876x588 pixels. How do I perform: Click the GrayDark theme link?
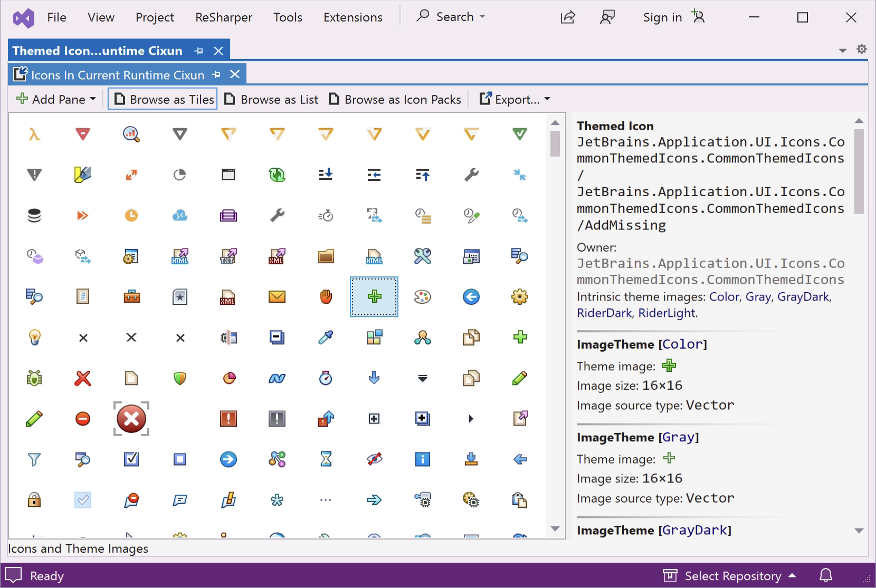tap(803, 296)
